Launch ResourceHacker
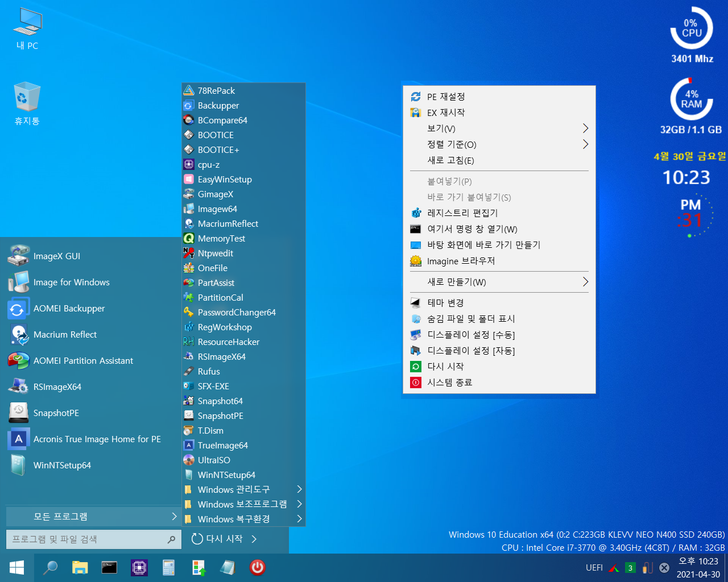The height and width of the screenshot is (582, 728). pyautogui.click(x=243, y=342)
